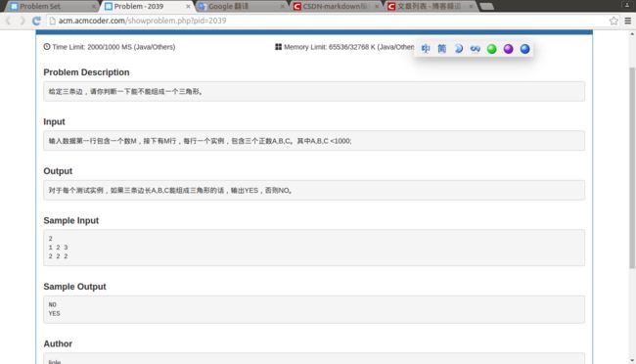Image resolution: width=636 pixels, height=364 pixels.
Task: Click the Output section heading
Action: (x=58, y=171)
